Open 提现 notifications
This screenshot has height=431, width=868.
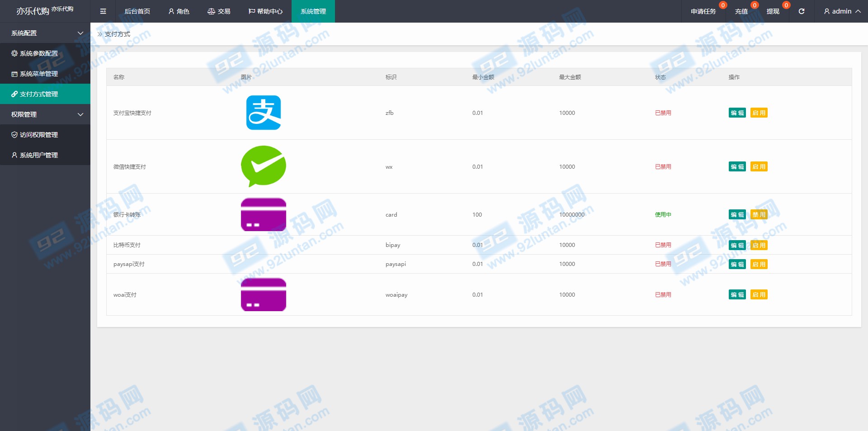point(773,11)
